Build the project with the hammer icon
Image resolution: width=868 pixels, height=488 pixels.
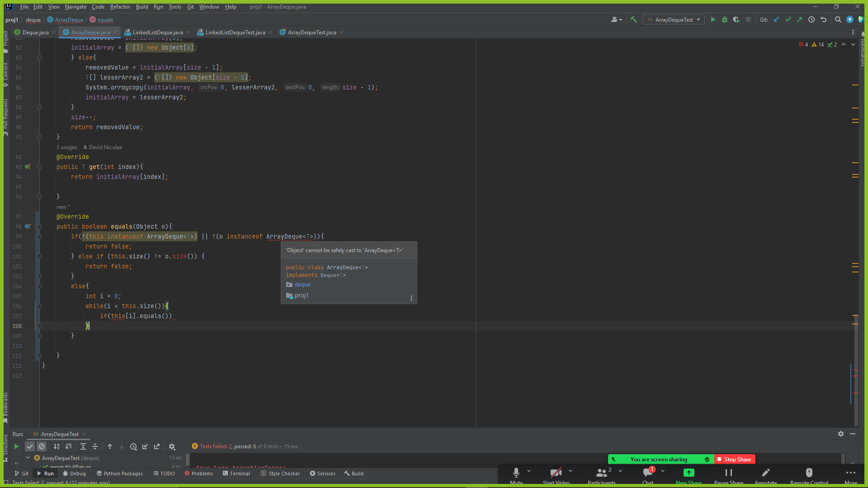pyautogui.click(x=633, y=19)
